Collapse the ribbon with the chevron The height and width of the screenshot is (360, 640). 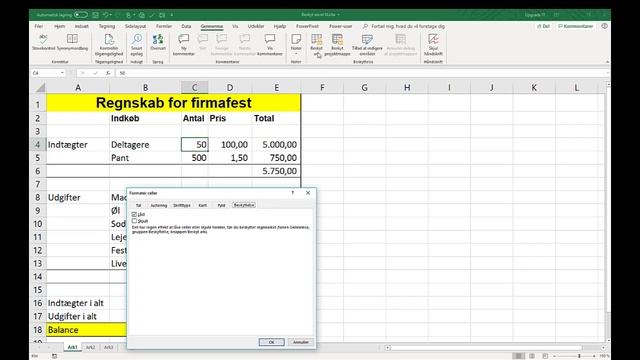607,62
